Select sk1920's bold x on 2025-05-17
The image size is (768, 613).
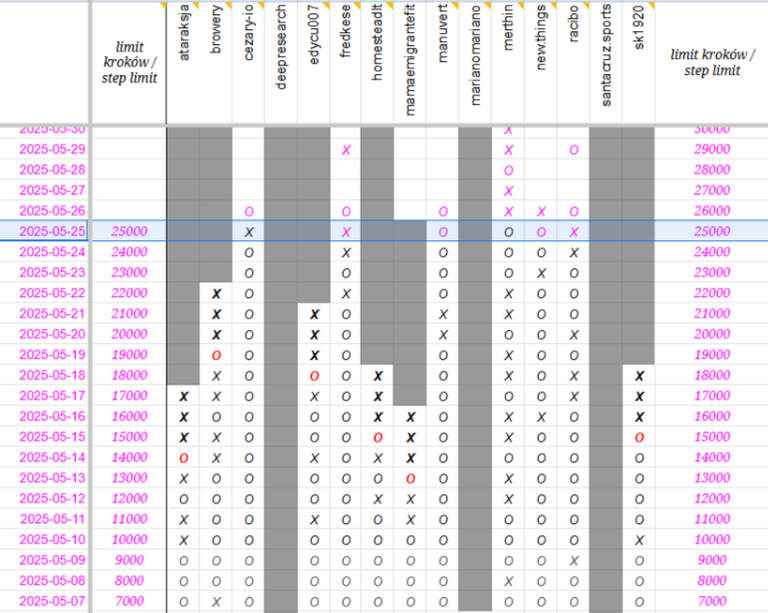[x=639, y=397]
